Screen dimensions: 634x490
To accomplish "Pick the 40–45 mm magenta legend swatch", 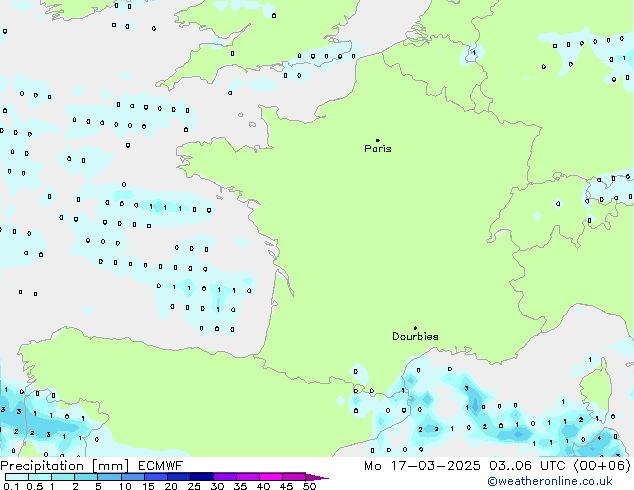I will click(271, 477).
